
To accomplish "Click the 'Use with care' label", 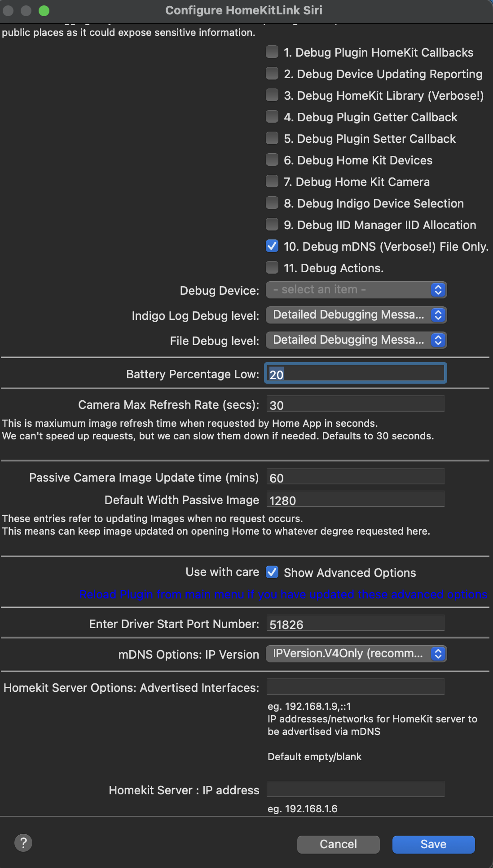I will [222, 572].
